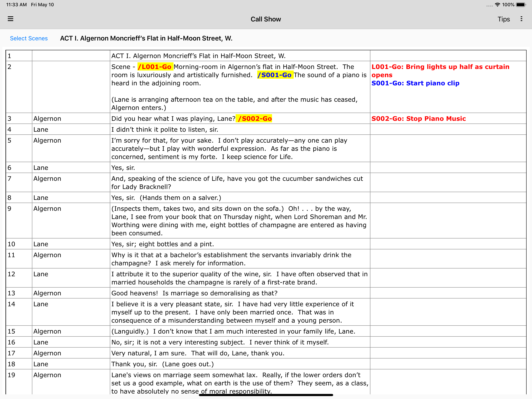This screenshot has height=399, width=532.
Task: Tap stage direction "(Lane is arranging afternoon tea"
Action: click(234, 103)
